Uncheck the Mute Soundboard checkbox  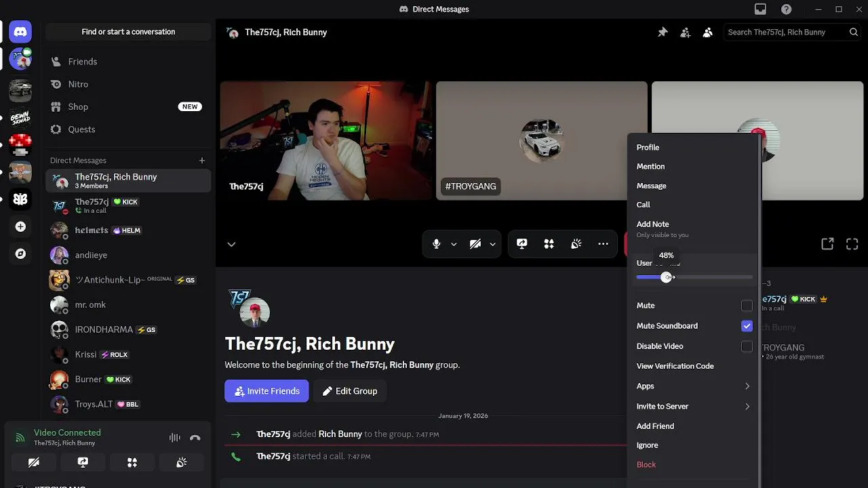tap(747, 326)
